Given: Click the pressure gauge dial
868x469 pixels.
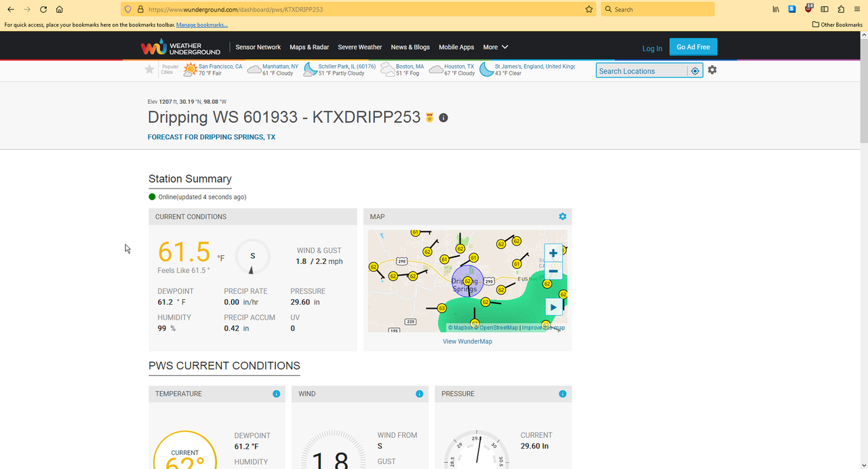Looking at the screenshot, I should [477, 451].
